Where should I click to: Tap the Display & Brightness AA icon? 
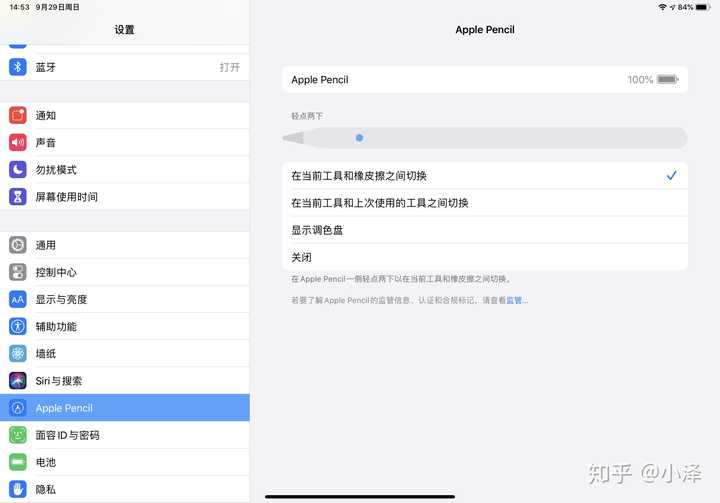click(17, 300)
